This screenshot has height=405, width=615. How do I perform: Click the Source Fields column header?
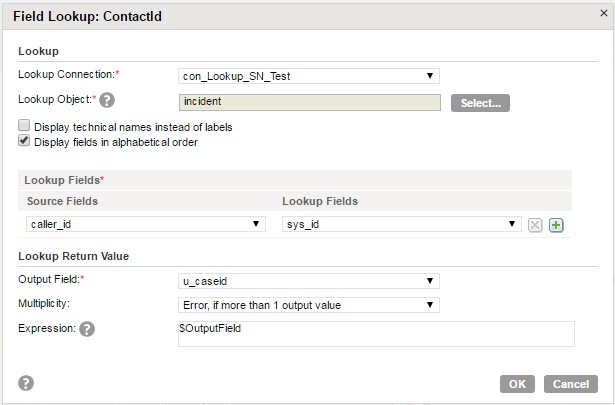tap(62, 201)
